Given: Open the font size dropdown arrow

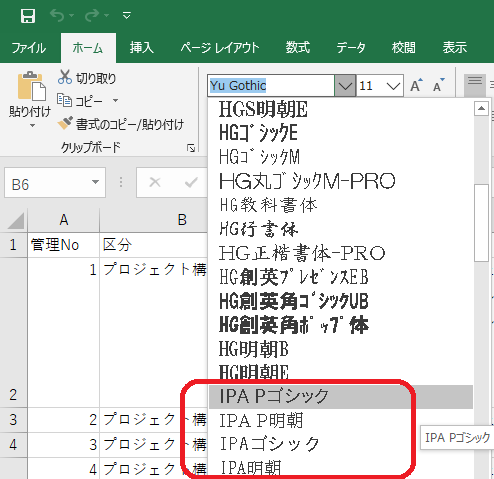Looking at the screenshot, I should coord(393,86).
